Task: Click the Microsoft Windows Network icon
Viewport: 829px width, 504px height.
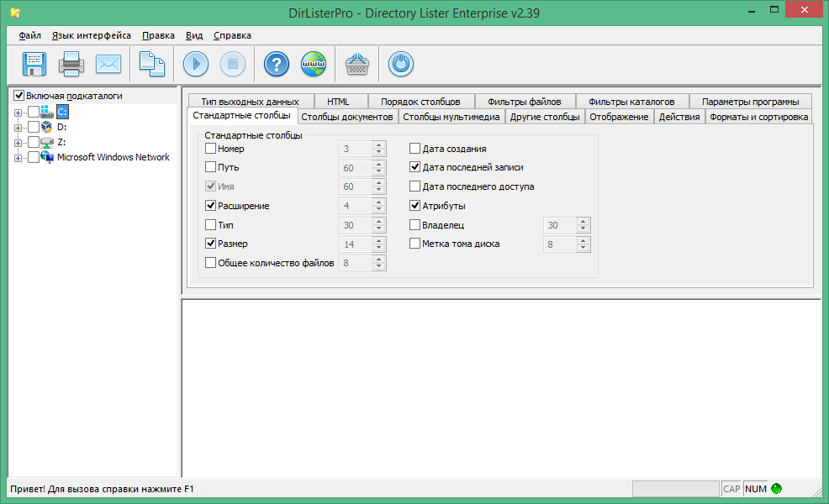Action: click(46, 157)
